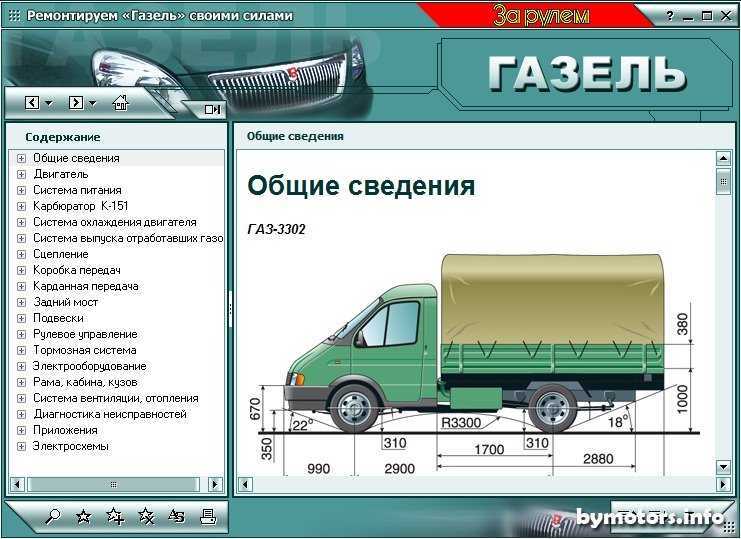Click the splitter handle between the panes
This screenshot has height=539, width=741.
230,309
